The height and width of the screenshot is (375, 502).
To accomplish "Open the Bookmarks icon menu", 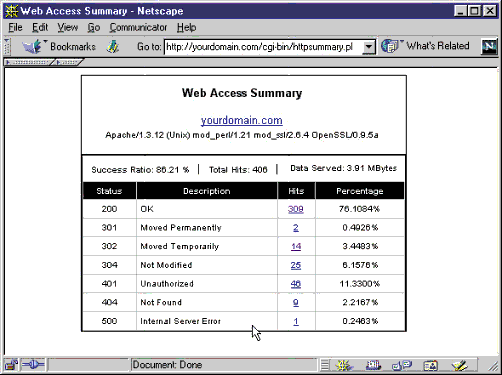I will click(x=33, y=46).
